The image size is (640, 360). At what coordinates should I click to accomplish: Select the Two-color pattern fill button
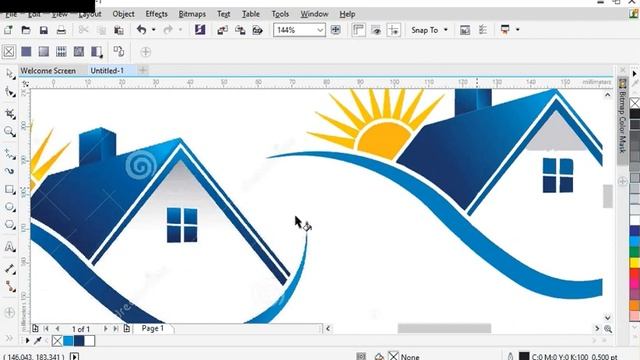pyautogui.click(x=96, y=51)
